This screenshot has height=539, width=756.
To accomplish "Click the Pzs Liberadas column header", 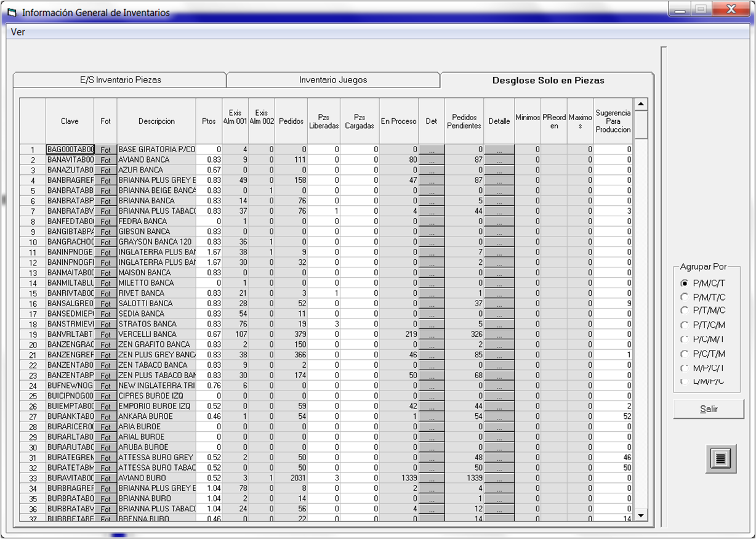I will pos(324,121).
